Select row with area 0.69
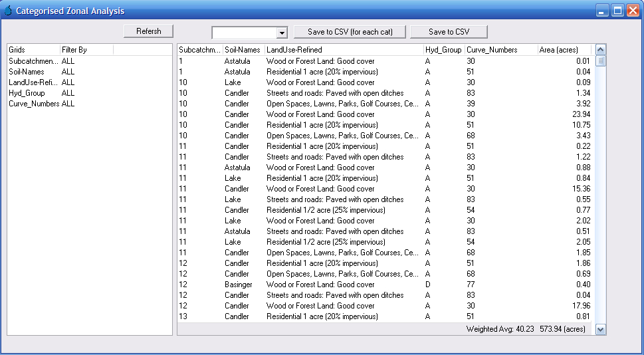Image resolution: width=644 pixels, height=355 pixels. click(385, 274)
